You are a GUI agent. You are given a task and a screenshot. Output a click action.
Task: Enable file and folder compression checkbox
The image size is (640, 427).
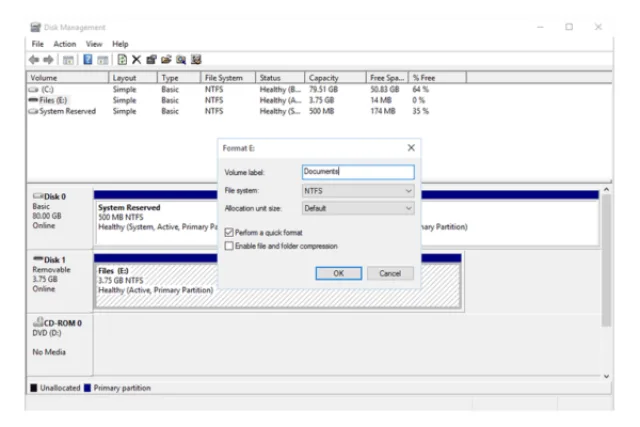pos(229,246)
